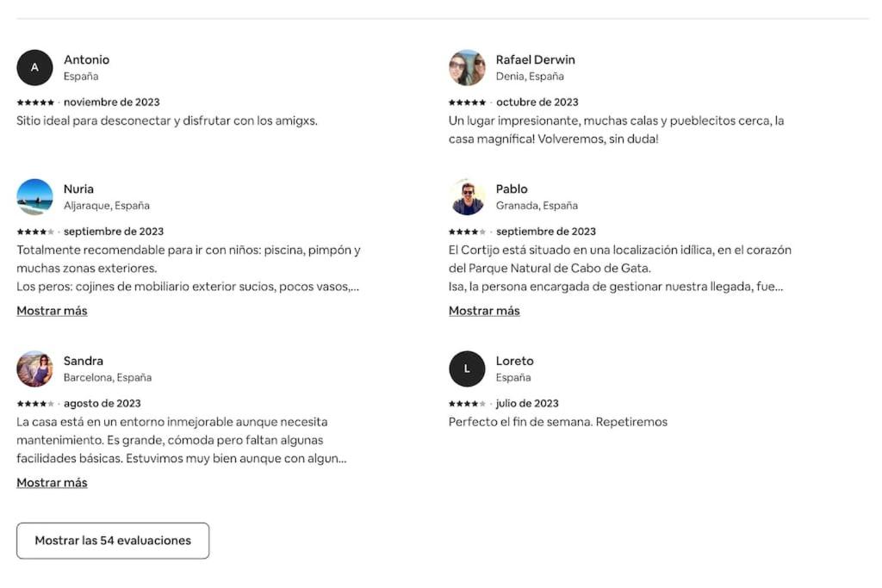Screen dimensions: 882x588
Task: Select the Nuria reviewer name
Action: tap(78, 189)
